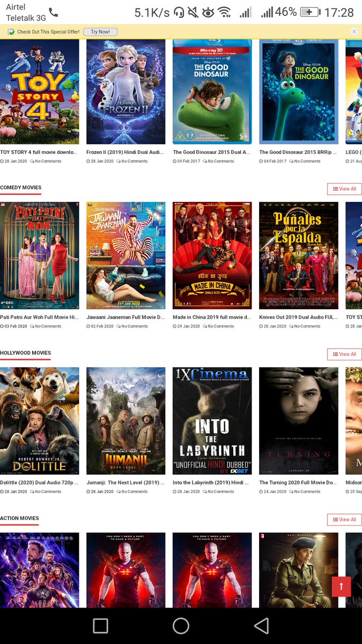
Task: Open the Jumanji Next Level poster
Action: point(126,421)
